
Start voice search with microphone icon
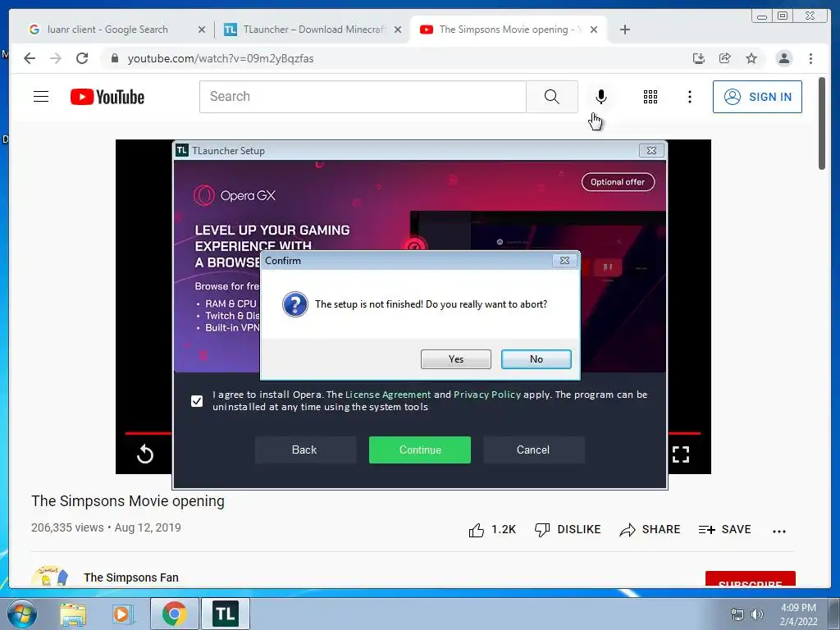point(601,97)
